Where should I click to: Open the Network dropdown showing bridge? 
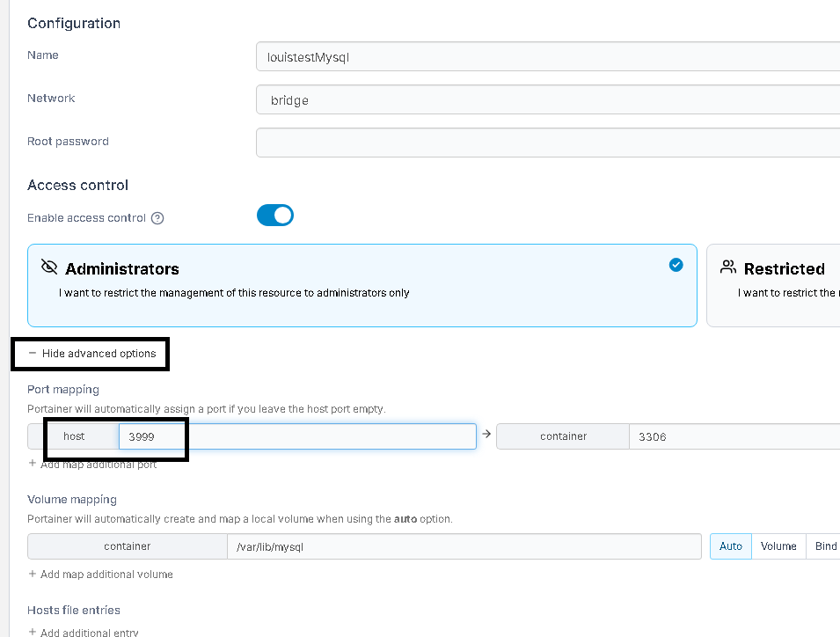tap(547, 99)
